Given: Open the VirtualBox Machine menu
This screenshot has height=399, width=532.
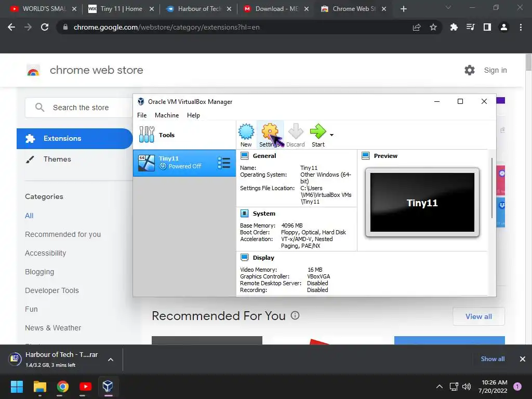Looking at the screenshot, I should click(x=167, y=115).
